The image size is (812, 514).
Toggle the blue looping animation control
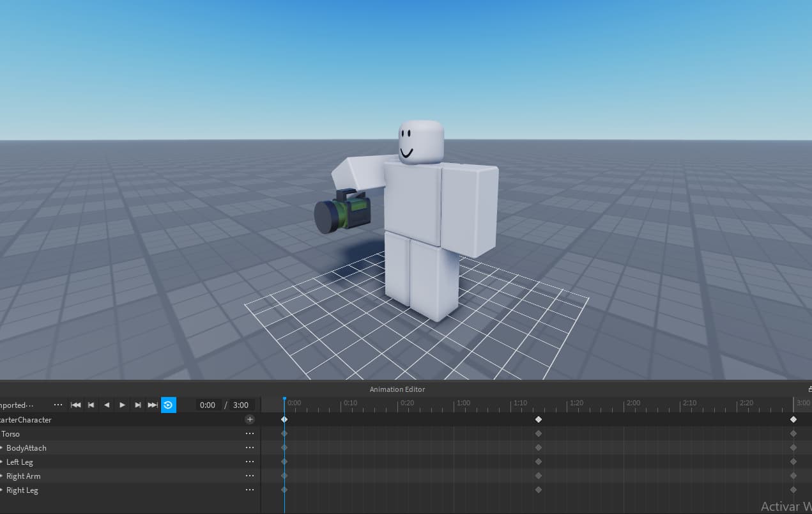169,405
